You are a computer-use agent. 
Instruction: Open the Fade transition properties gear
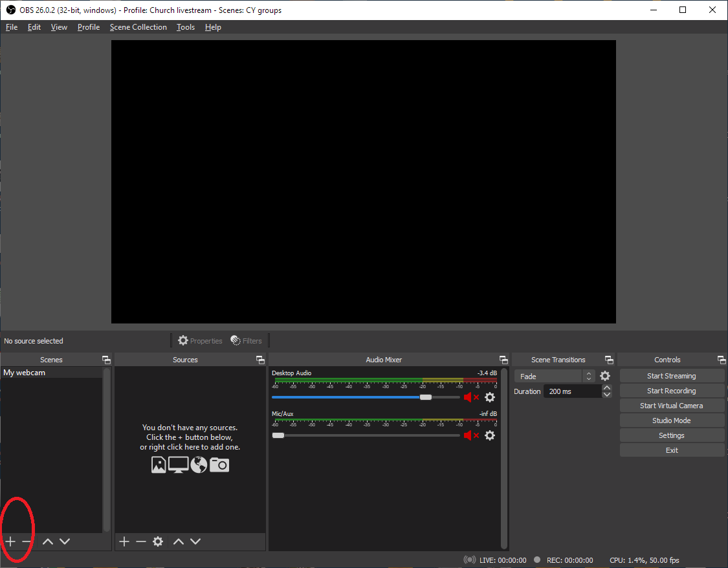pyautogui.click(x=605, y=376)
